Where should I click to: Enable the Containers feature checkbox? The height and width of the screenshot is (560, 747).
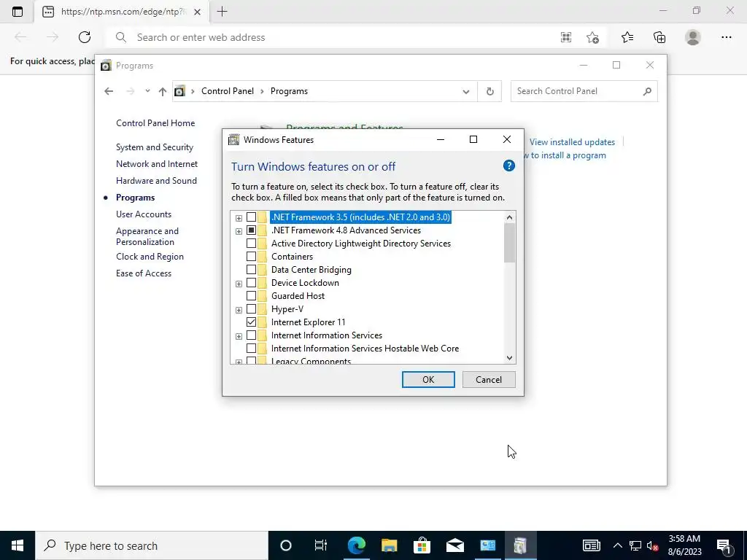251,257
